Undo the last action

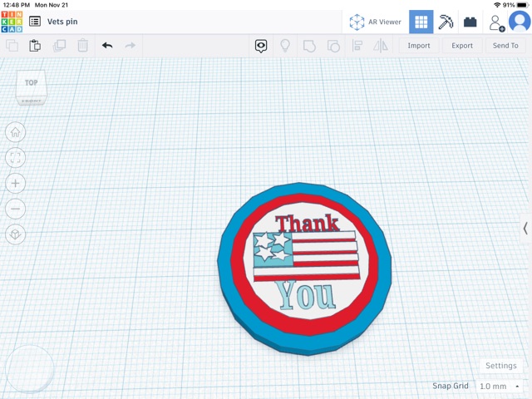click(x=107, y=46)
